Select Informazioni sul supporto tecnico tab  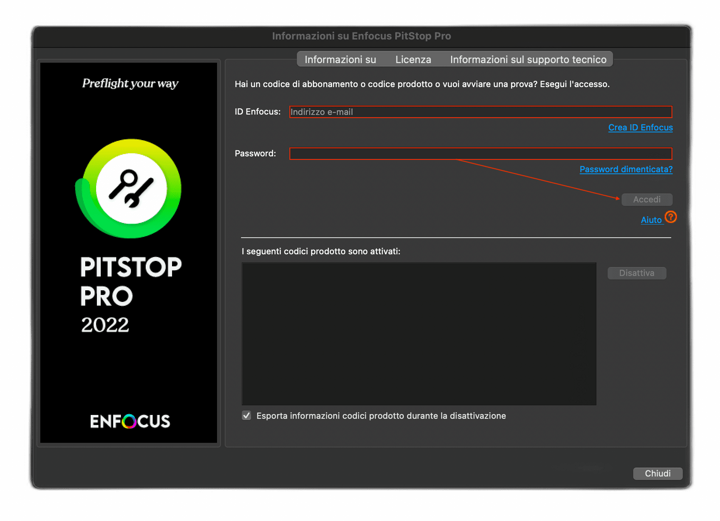(528, 60)
